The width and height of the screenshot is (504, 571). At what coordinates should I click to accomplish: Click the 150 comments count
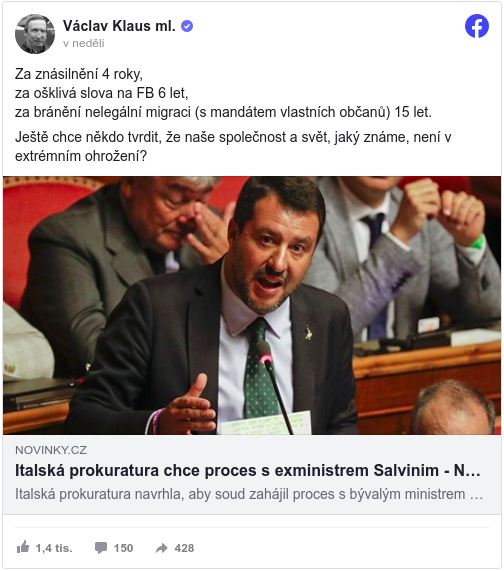[x=123, y=548]
